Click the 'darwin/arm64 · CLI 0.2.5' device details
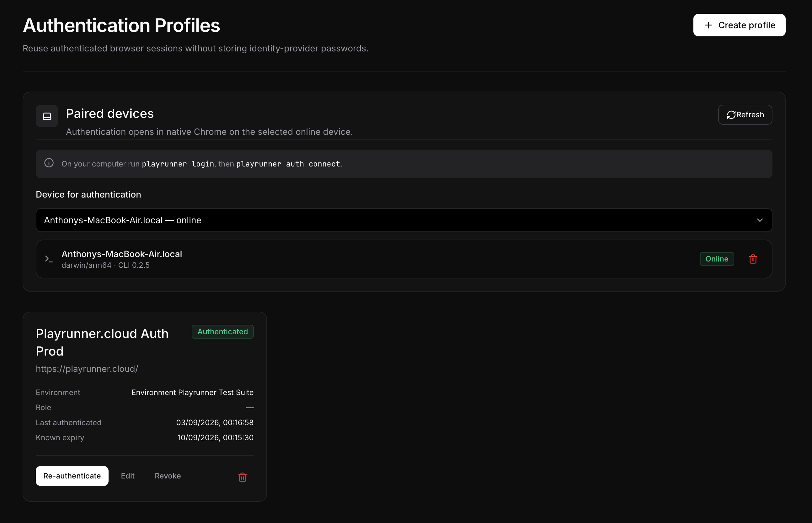The width and height of the screenshot is (812, 523). [106, 265]
